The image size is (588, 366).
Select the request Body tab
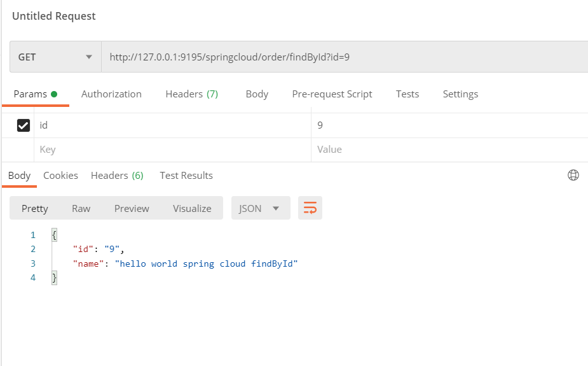pos(257,94)
